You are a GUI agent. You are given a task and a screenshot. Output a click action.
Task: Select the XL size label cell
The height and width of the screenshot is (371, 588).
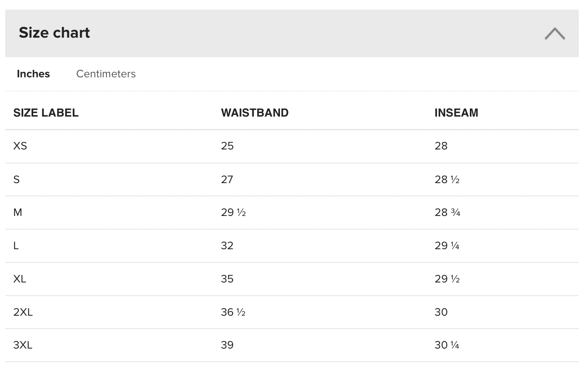(20, 279)
